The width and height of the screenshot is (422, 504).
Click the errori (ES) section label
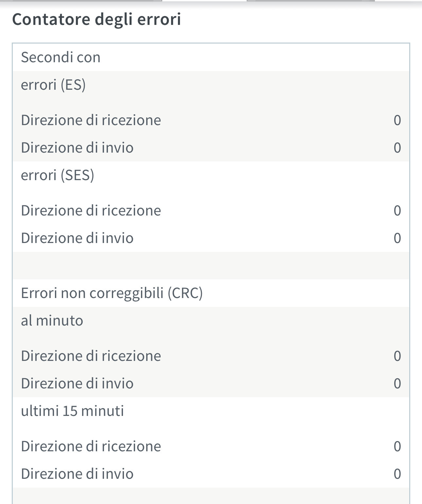pyautogui.click(x=53, y=85)
